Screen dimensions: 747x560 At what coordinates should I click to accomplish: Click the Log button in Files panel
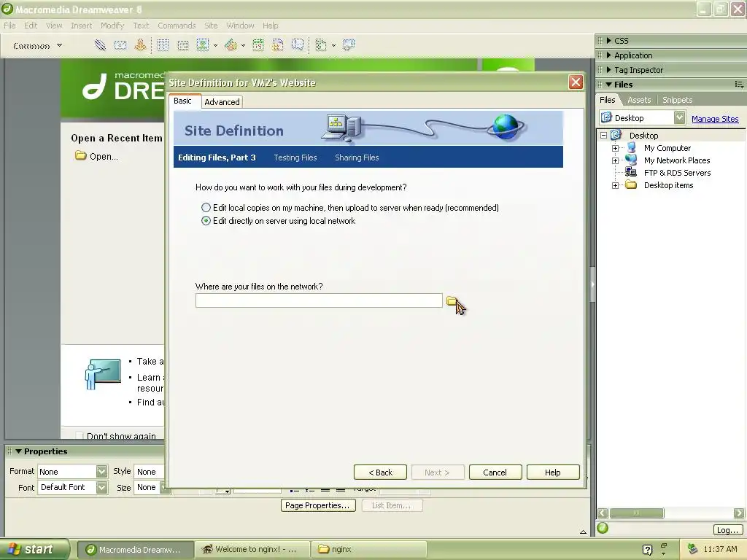(x=727, y=530)
